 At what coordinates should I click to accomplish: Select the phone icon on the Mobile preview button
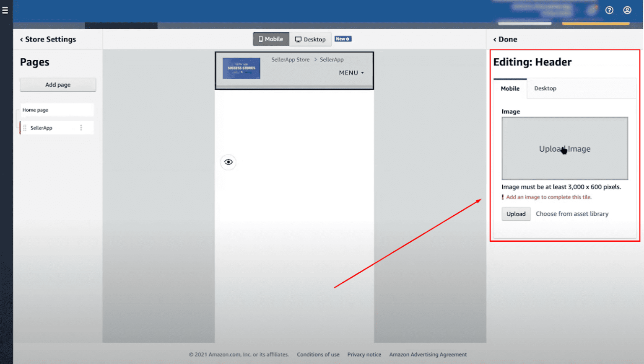261,39
